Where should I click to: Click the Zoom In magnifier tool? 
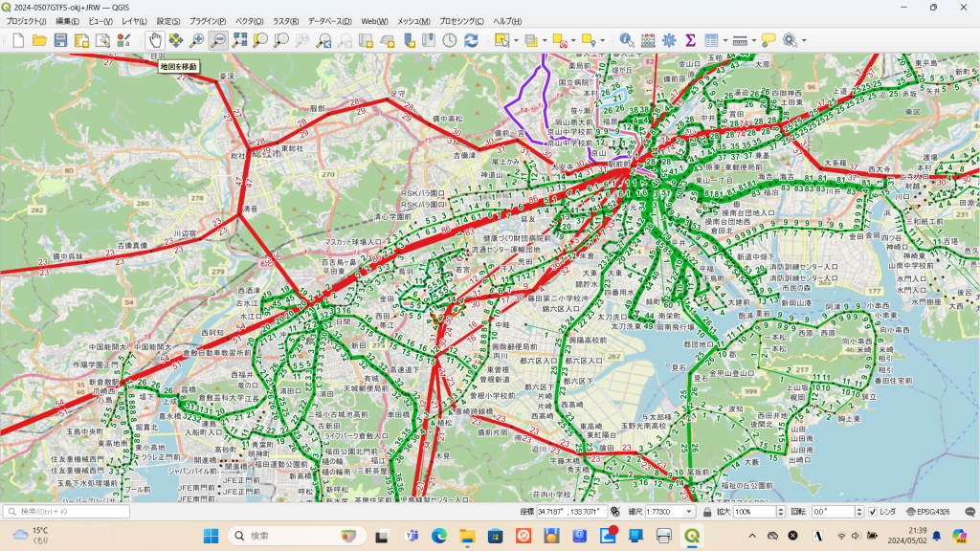197,40
